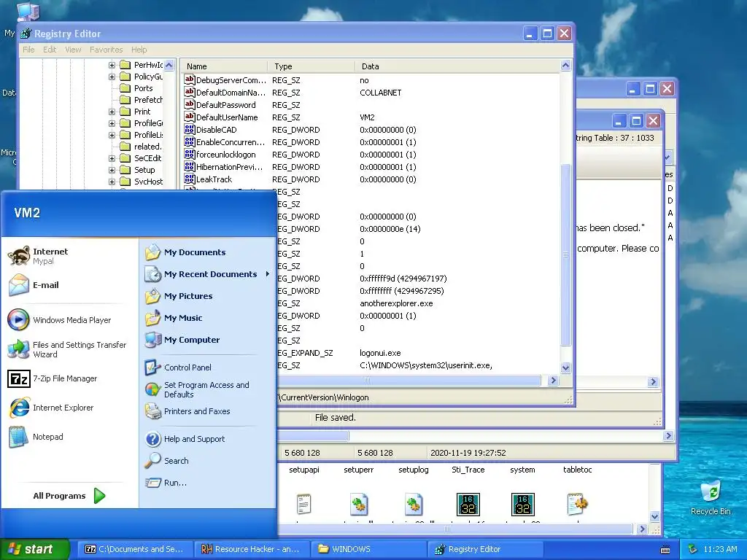Image resolution: width=747 pixels, height=560 pixels.
Task: Click the COLLABNET domain data value
Action: click(381, 93)
